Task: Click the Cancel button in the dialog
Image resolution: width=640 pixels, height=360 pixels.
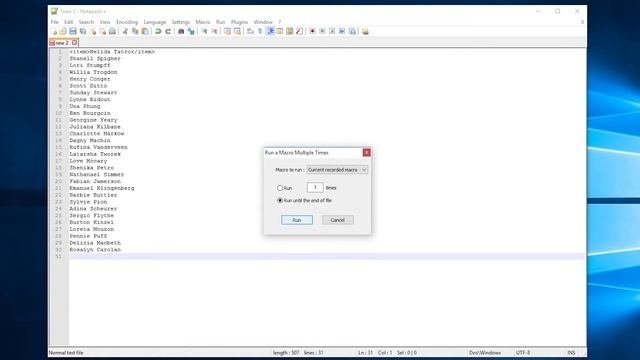Action: coord(338,220)
